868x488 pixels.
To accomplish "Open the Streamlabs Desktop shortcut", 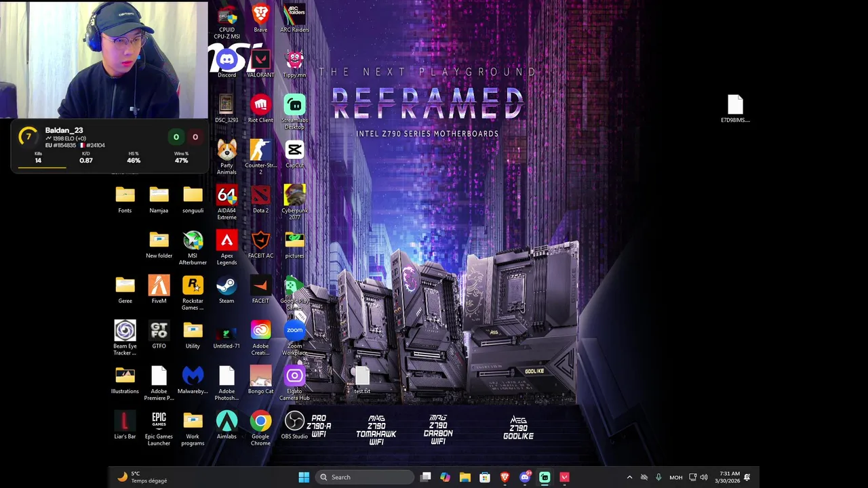I will point(294,113).
